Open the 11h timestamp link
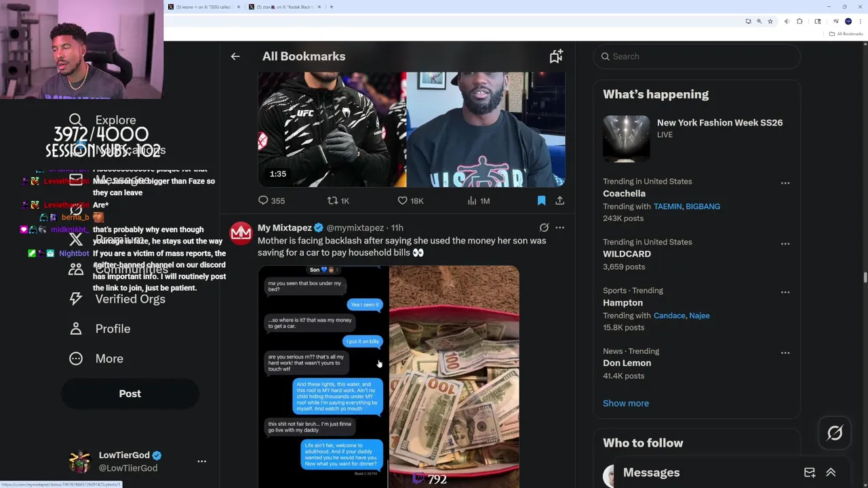Image resolution: width=868 pixels, height=488 pixels. tap(397, 228)
